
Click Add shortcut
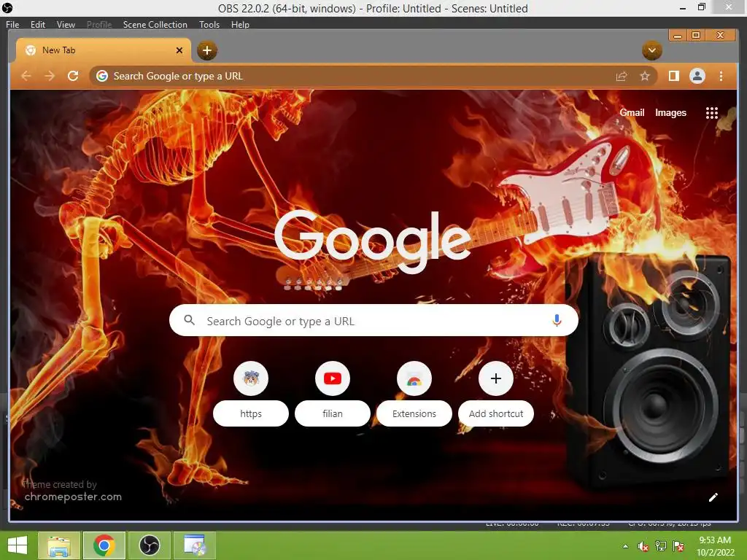tap(496, 394)
